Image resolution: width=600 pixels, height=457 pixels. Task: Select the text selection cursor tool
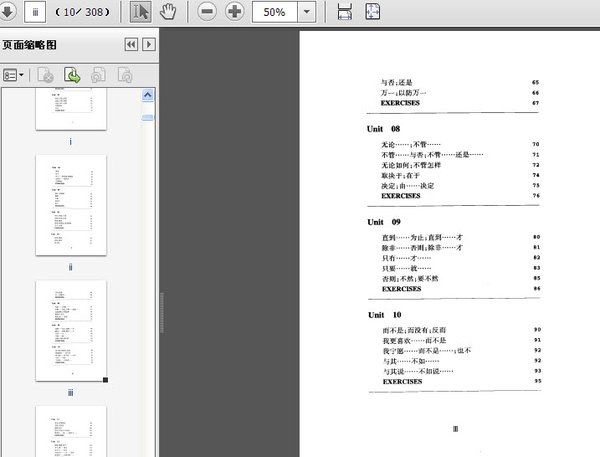[140, 12]
